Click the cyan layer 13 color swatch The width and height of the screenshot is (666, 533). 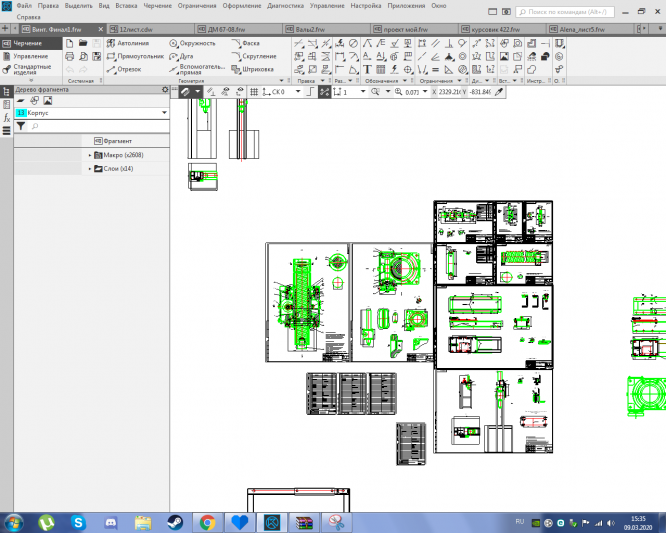coord(21,113)
